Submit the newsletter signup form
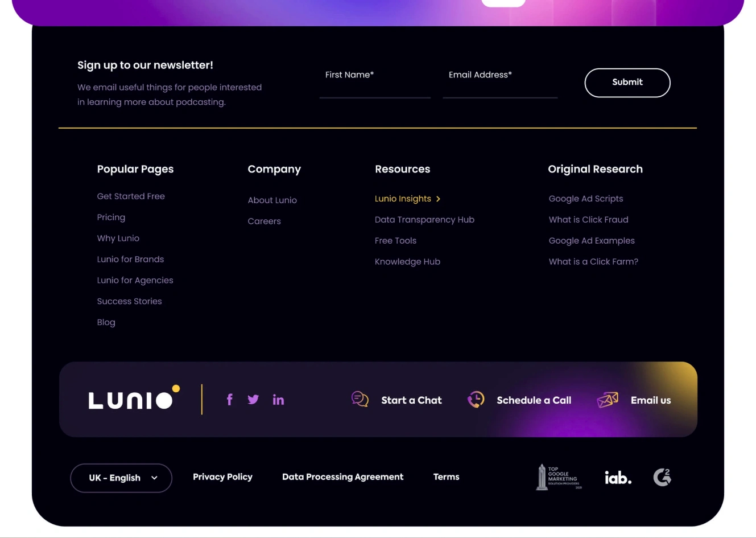The height and width of the screenshot is (538, 756). 627,83
